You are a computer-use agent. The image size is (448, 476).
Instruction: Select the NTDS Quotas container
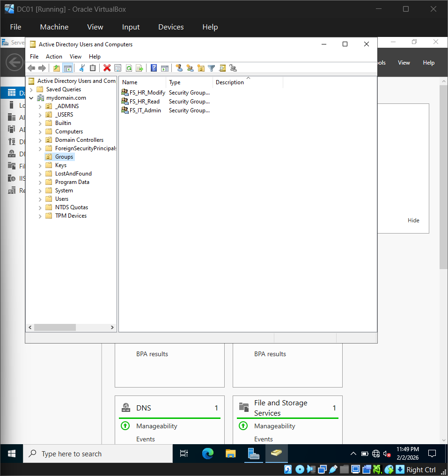(x=71, y=207)
